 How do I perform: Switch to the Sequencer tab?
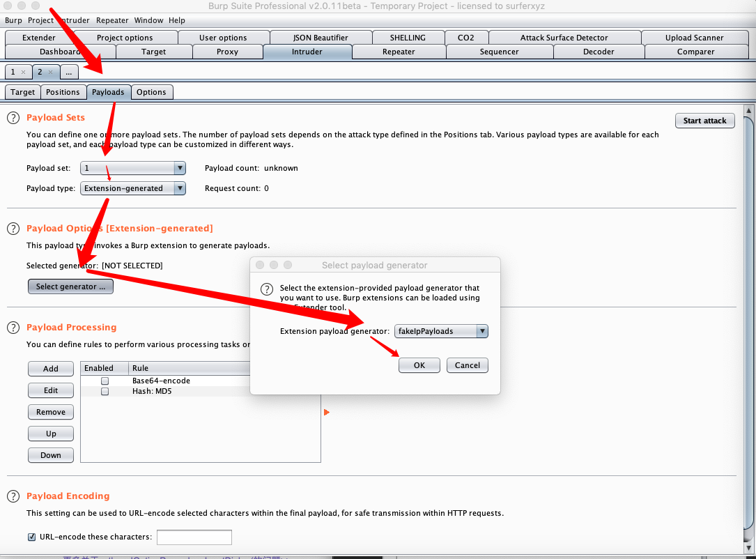click(500, 52)
